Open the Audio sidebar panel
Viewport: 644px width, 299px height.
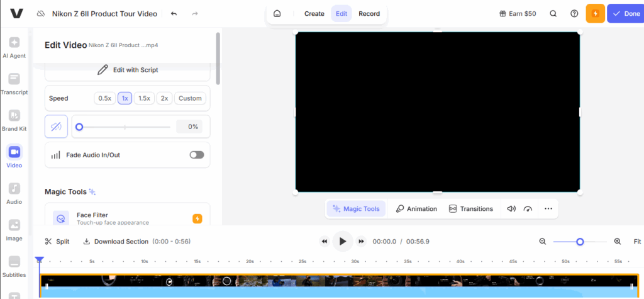point(14,193)
